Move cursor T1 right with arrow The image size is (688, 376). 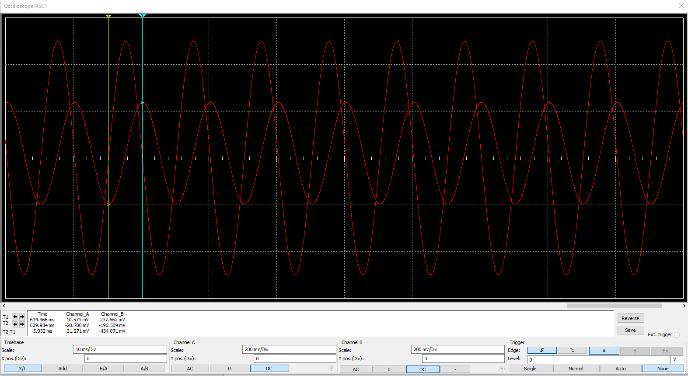(x=22, y=316)
